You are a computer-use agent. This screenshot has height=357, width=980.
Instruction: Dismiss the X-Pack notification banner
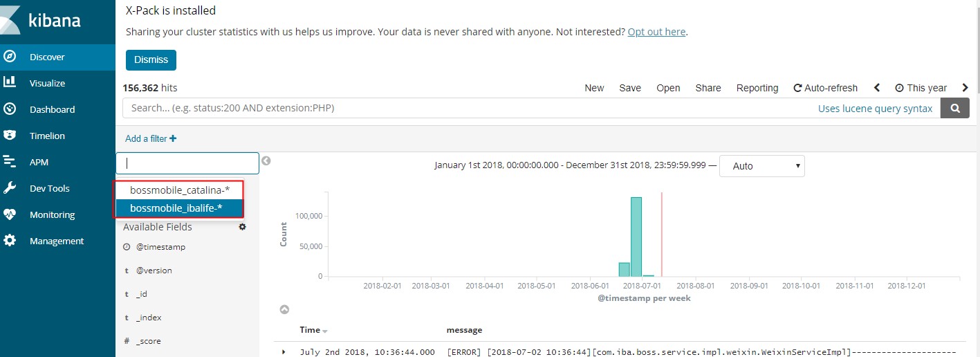click(x=151, y=60)
